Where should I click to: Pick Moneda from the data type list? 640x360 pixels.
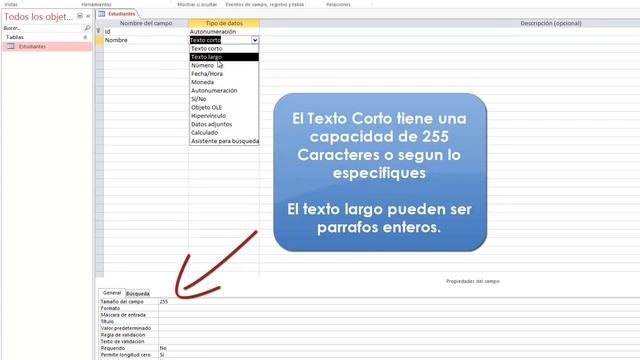224,82
